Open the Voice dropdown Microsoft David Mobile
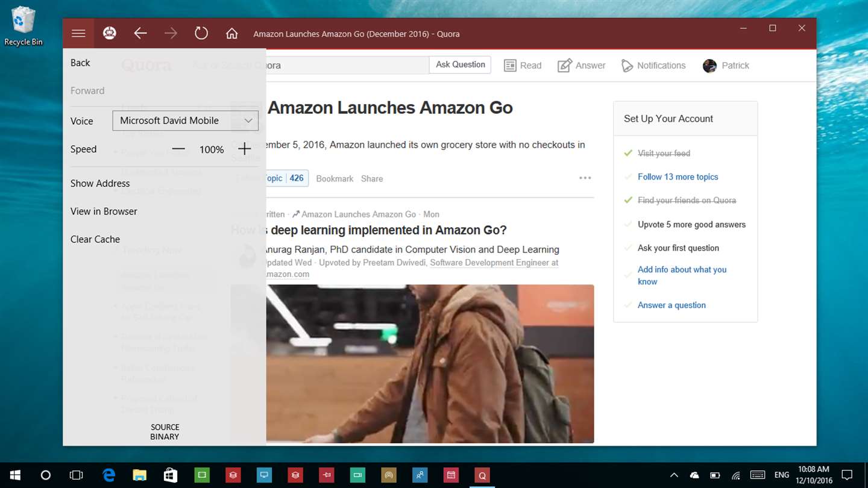 pyautogui.click(x=186, y=120)
